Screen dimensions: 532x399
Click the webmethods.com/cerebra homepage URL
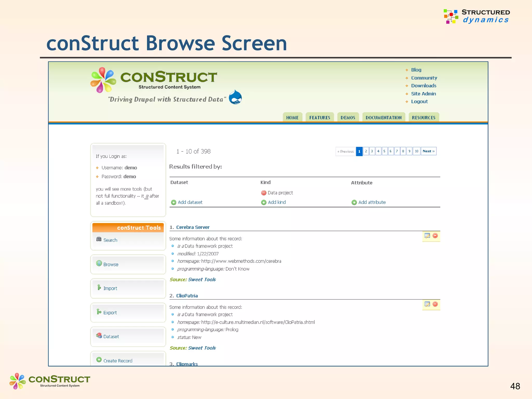pos(241,261)
